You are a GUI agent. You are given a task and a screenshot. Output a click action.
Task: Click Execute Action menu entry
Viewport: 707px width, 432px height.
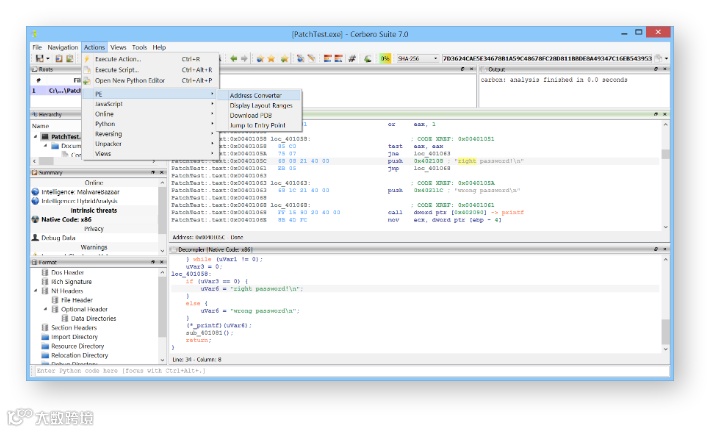pos(118,59)
